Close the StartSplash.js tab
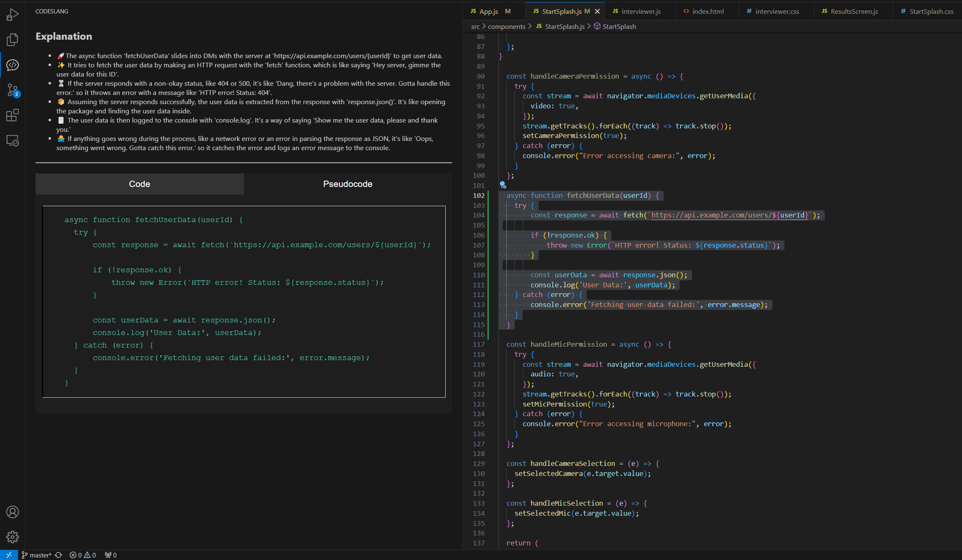 (x=597, y=11)
